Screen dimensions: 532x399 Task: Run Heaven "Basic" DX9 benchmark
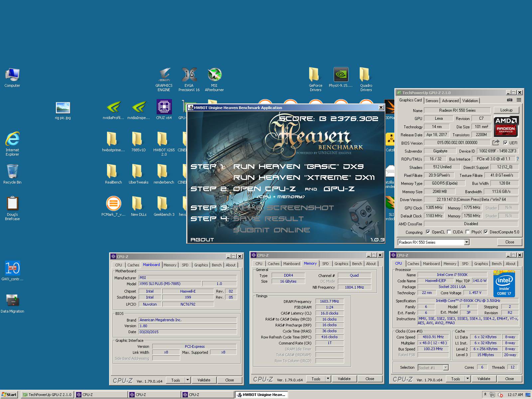tap(298, 167)
